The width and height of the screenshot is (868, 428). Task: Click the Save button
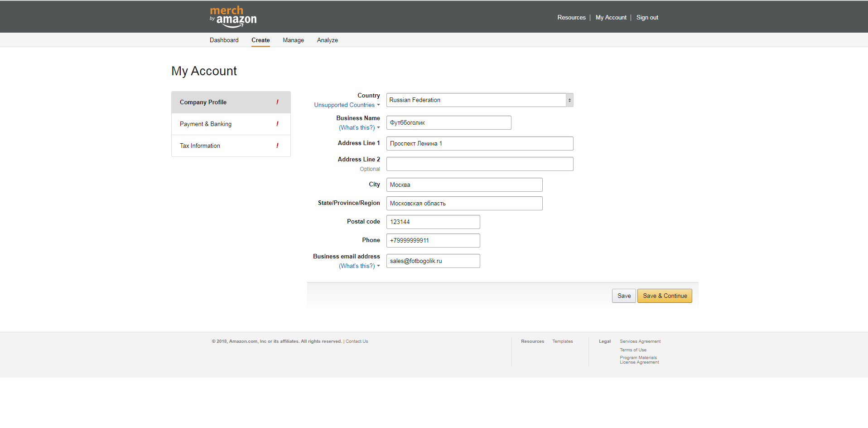(x=623, y=296)
